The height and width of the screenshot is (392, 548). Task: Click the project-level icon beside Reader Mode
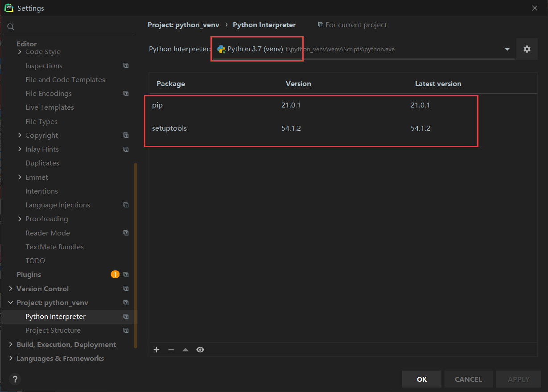coord(126,233)
